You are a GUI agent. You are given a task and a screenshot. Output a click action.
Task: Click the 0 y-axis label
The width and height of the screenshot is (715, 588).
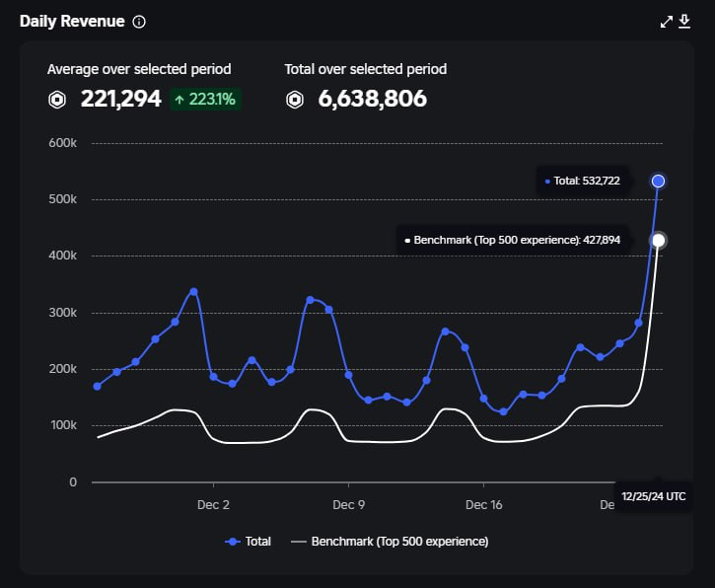(x=73, y=482)
